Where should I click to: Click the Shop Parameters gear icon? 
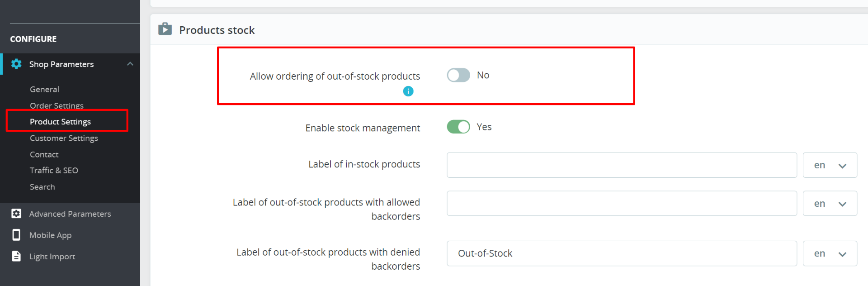(x=16, y=64)
